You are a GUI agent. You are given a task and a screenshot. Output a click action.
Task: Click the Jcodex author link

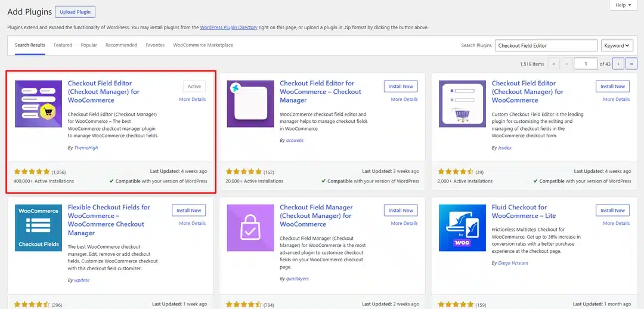(505, 147)
